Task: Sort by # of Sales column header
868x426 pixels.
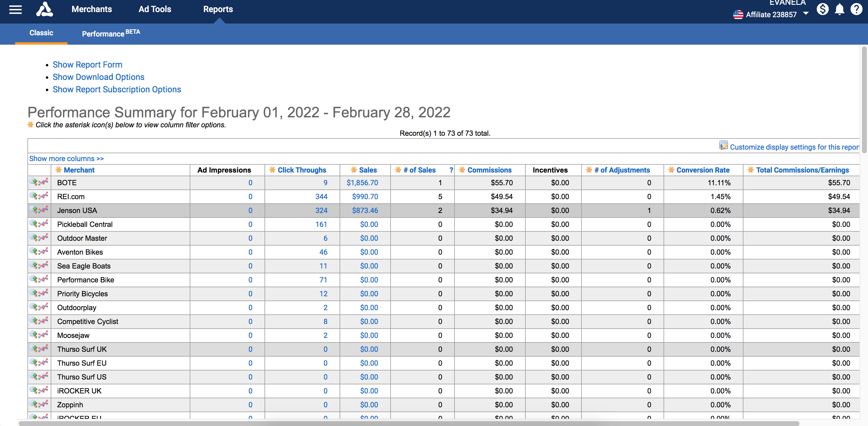Action: click(x=420, y=170)
